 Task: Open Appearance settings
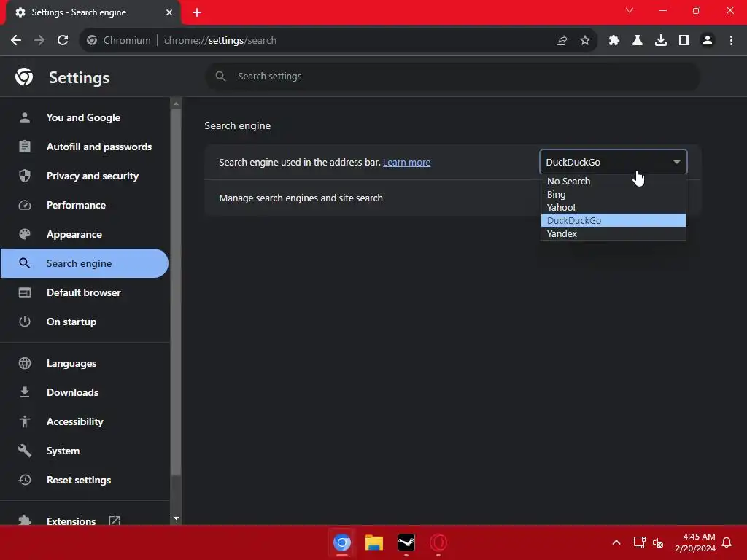click(x=85, y=234)
